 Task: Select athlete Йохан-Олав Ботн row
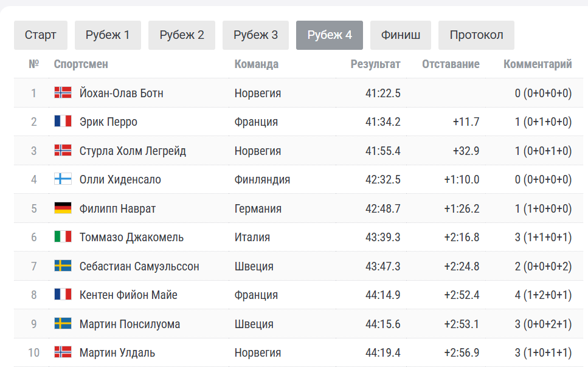pos(182,93)
